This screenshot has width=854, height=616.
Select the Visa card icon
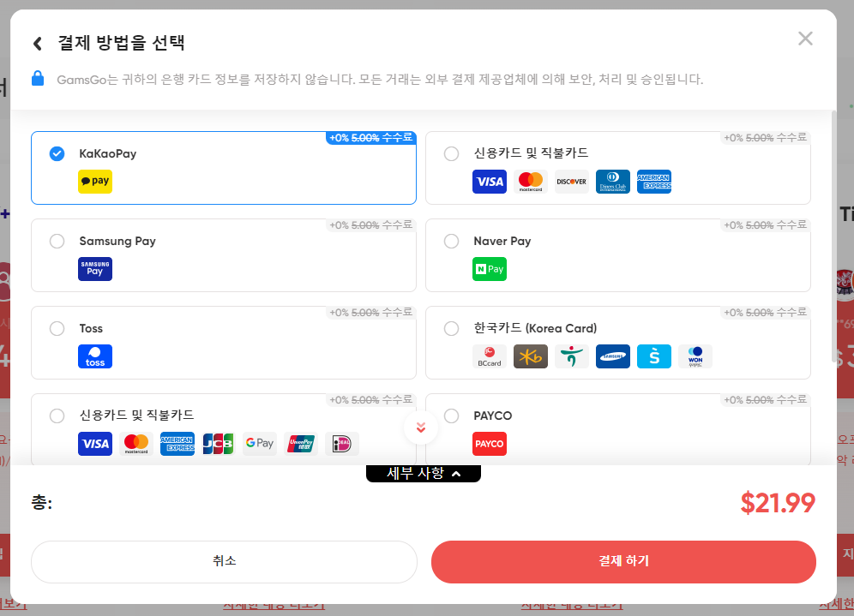[490, 181]
